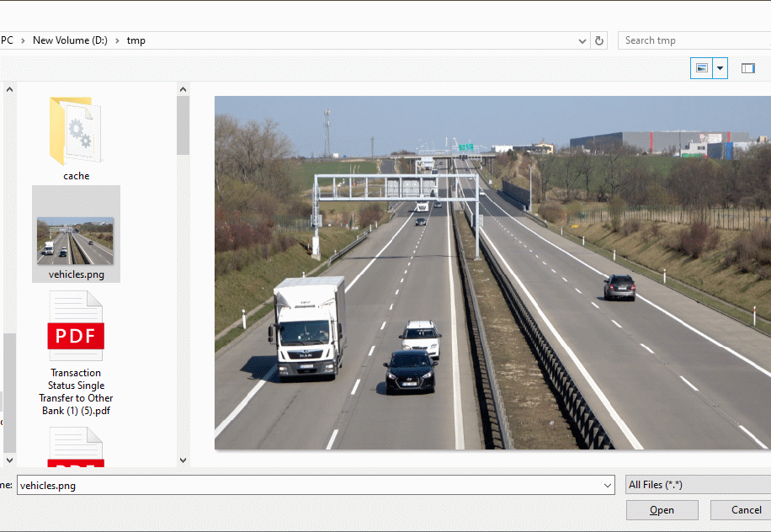Toggle the preview pane icon
Viewport: 771px width, 532px height.
[748, 68]
